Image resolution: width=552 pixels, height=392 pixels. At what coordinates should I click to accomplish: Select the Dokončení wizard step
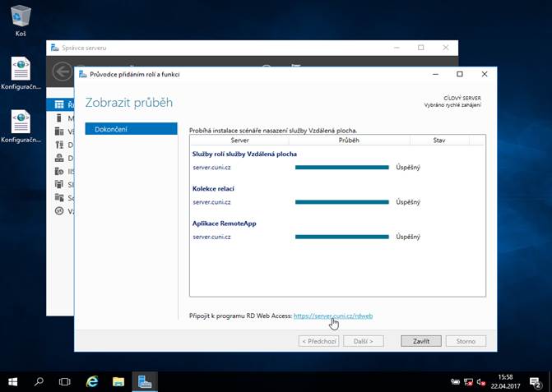(132, 129)
